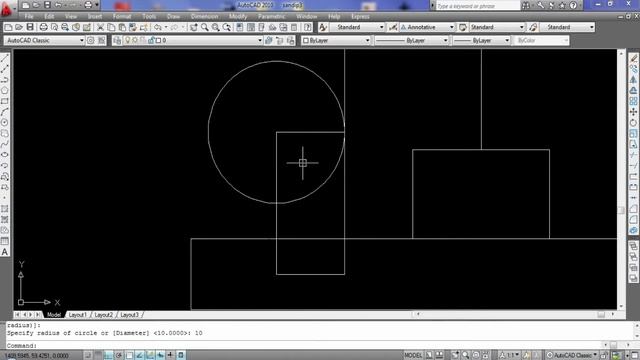The height and width of the screenshot is (360, 640).
Task: Click the Plot printer icon
Action: 43,27
